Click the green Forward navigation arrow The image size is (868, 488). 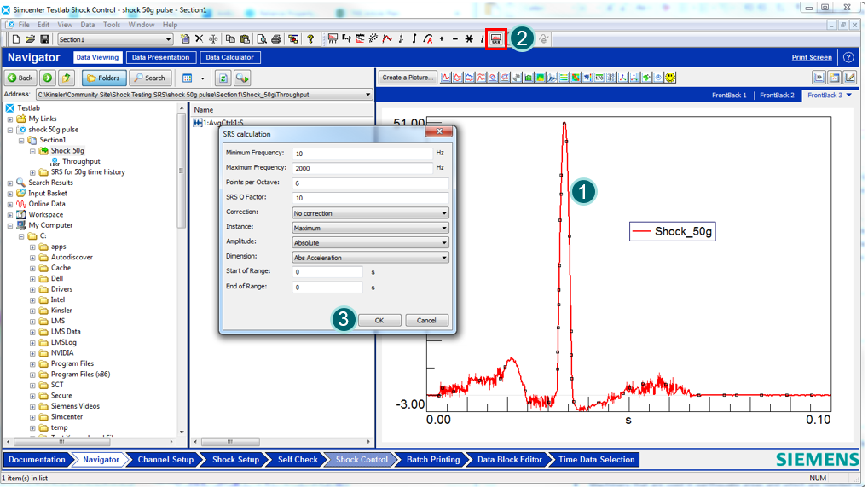[x=48, y=78]
